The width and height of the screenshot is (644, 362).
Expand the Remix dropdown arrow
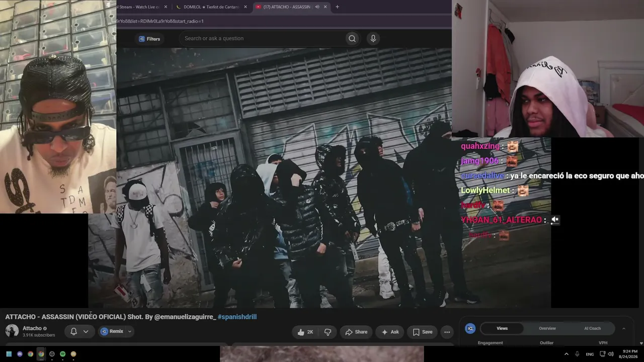(129, 331)
